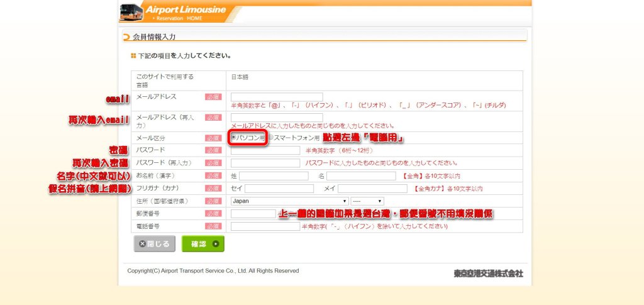Click the 郵便番号 postal code field
The image size is (644, 305).
coord(253,214)
